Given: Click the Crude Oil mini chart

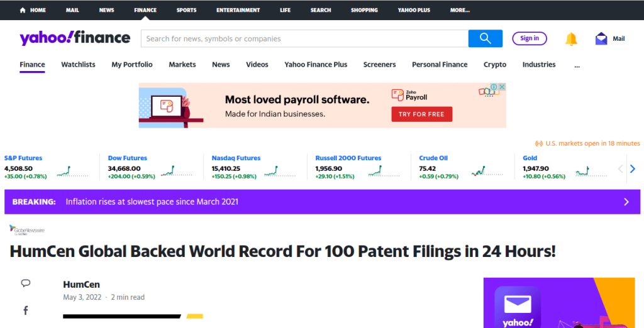Looking at the screenshot, I should click(487, 171).
